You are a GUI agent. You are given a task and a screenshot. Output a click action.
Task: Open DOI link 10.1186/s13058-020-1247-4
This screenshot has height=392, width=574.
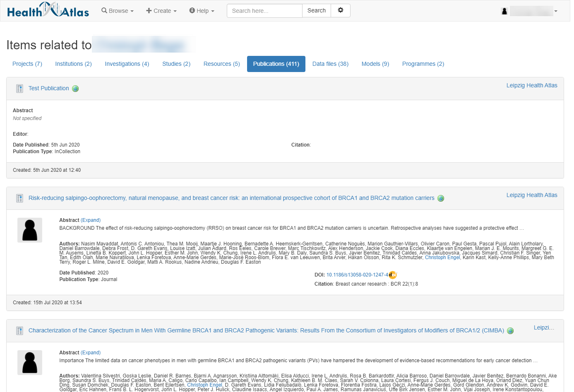click(357, 275)
